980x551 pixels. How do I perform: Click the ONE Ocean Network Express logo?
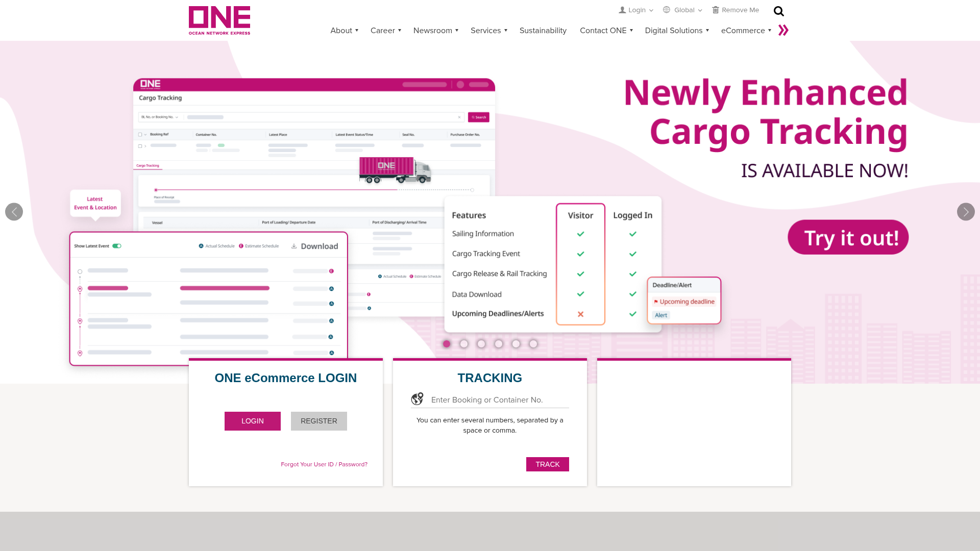coord(219,20)
